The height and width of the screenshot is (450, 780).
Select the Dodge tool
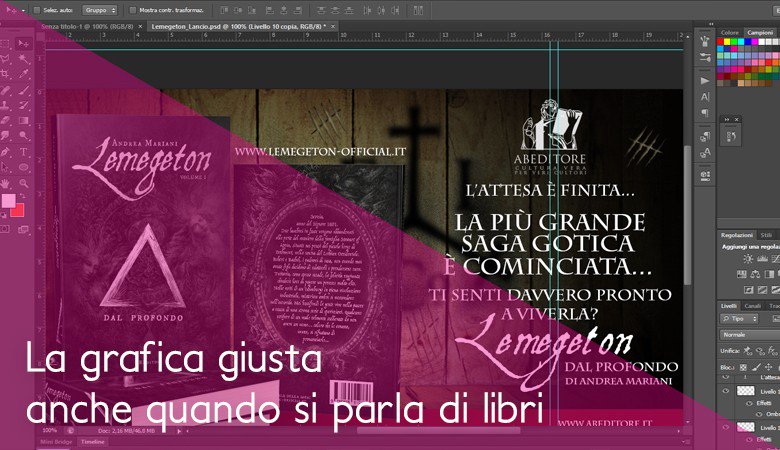pos(23,135)
